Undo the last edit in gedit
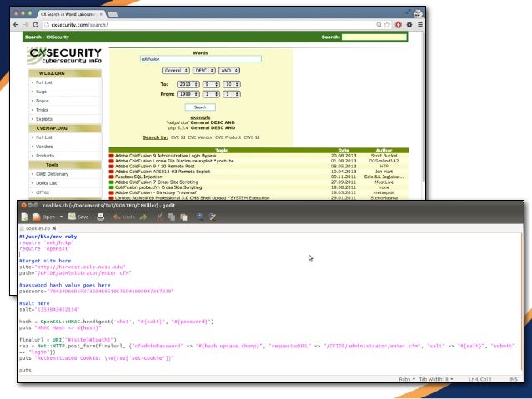 point(124,217)
